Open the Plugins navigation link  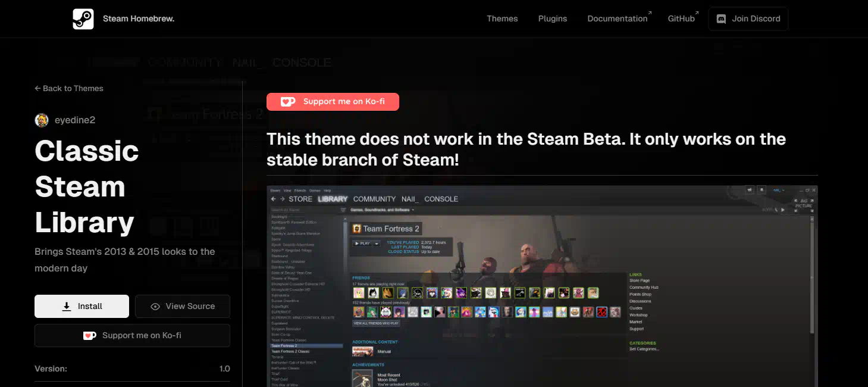click(x=553, y=18)
